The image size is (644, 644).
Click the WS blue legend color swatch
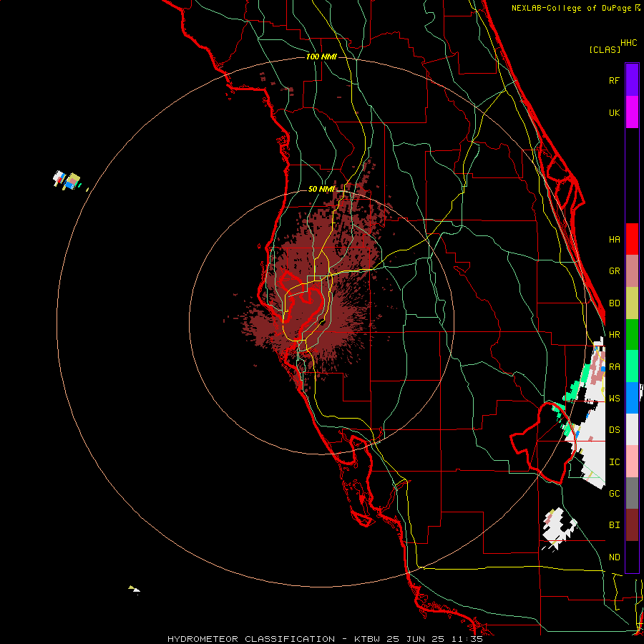click(632, 398)
